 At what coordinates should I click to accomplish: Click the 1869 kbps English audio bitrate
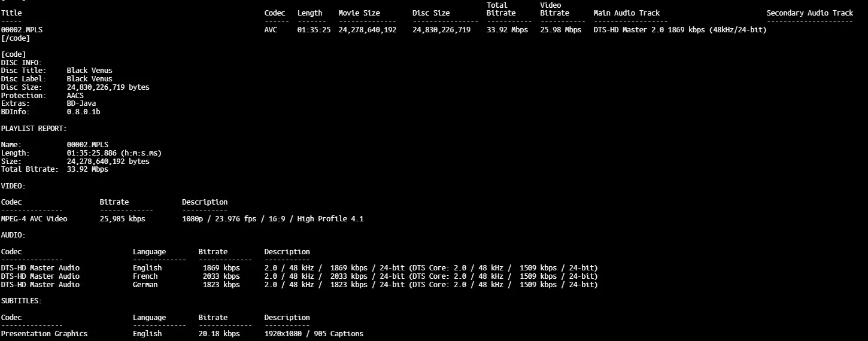click(221, 268)
